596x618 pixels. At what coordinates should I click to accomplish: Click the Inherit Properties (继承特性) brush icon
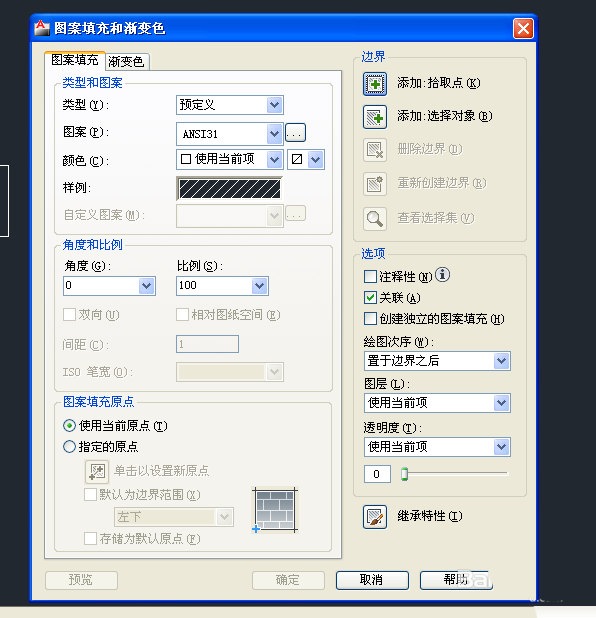tap(374, 517)
